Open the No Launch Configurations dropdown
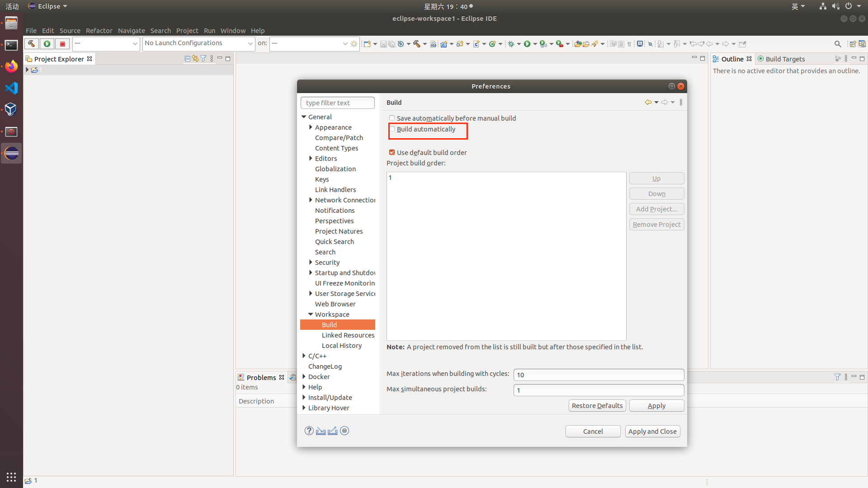868x488 pixels. (x=198, y=44)
